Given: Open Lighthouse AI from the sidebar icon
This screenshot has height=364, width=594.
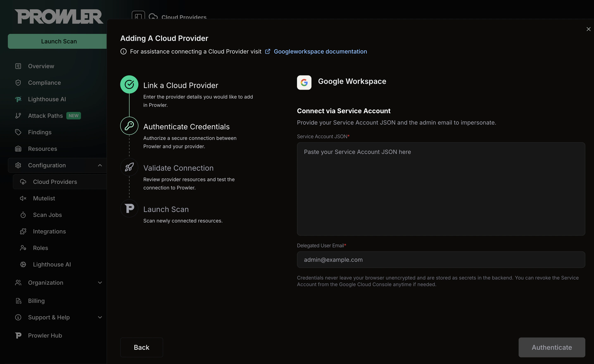Looking at the screenshot, I should pyautogui.click(x=18, y=99).
